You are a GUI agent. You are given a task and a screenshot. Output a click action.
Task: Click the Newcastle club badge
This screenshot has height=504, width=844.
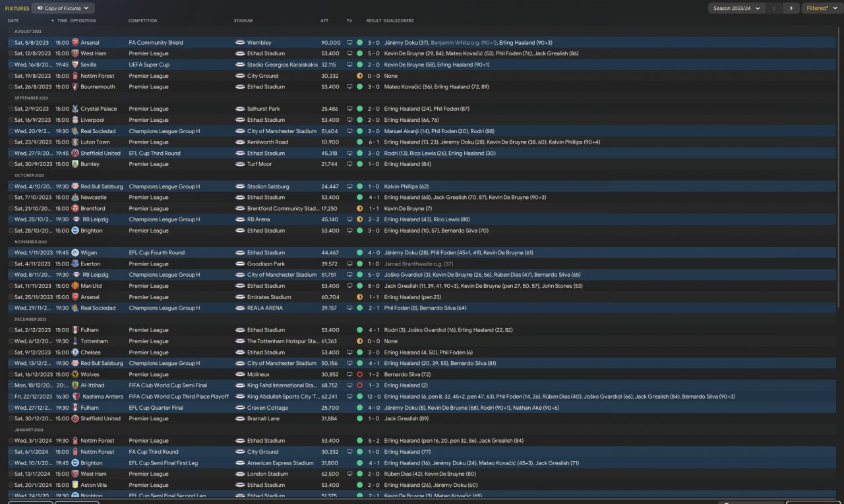75,197
